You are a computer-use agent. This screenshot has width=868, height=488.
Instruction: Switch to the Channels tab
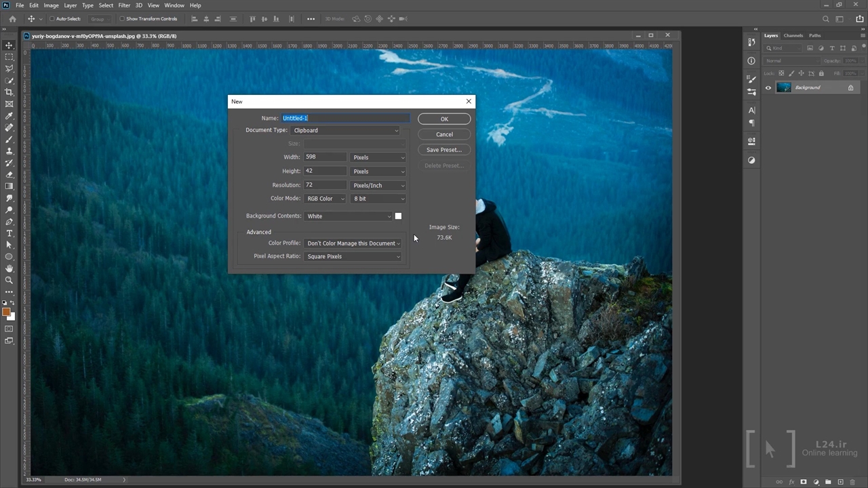[793, 35]
